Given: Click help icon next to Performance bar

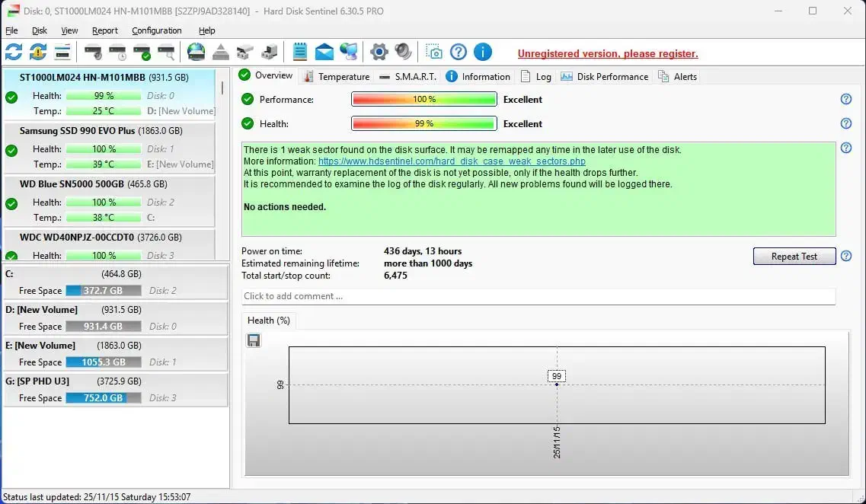Looking at the screenshot, I should click(845, 100).
